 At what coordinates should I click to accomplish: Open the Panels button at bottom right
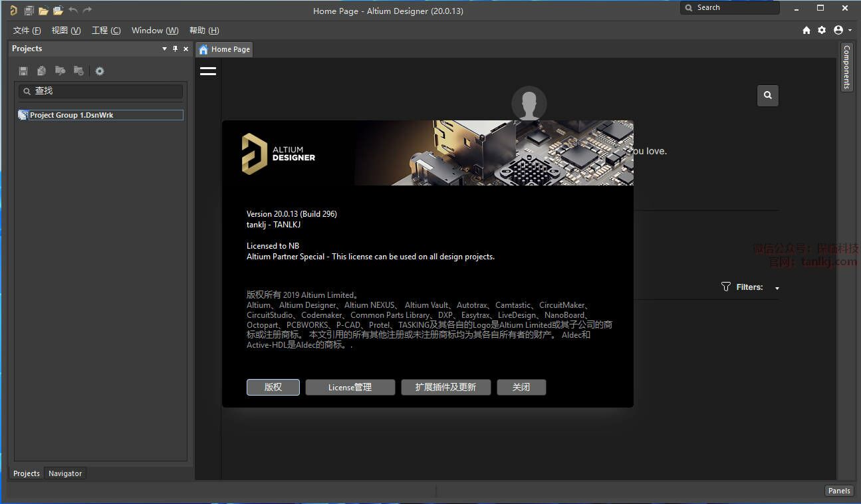pos(839,491)
